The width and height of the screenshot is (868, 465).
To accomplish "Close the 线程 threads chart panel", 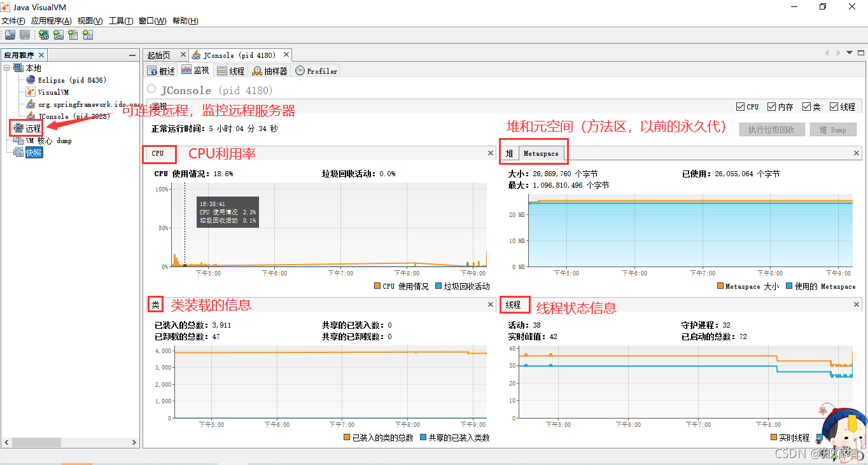I will click(x=857, y=305).
